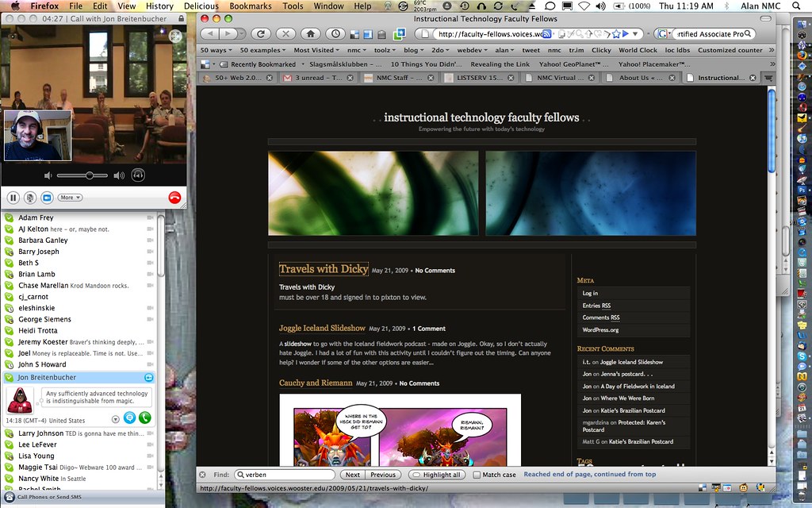This screenshot has width=812, height=508.
Task: Click the headset audio settings icon in Skype
Action: point(138,175)
